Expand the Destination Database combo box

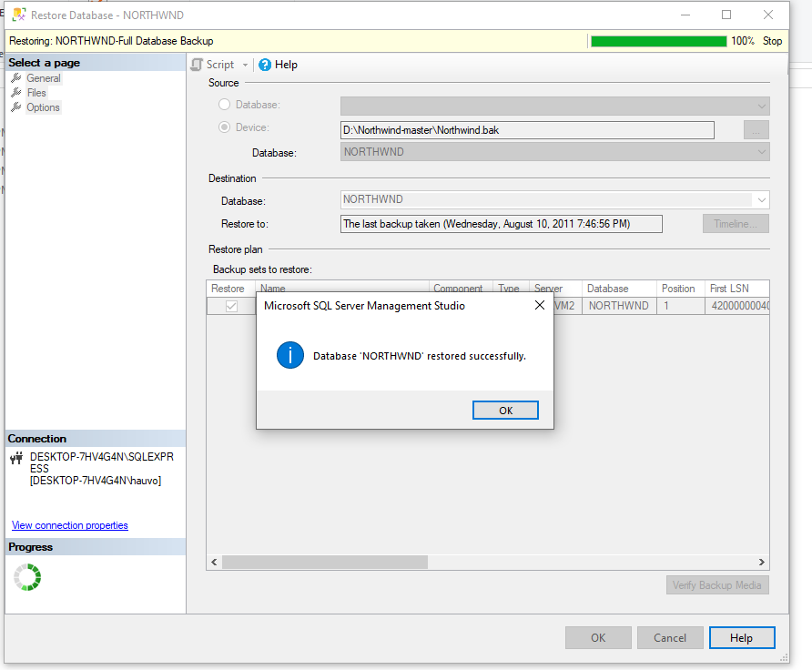coord(761,199)
